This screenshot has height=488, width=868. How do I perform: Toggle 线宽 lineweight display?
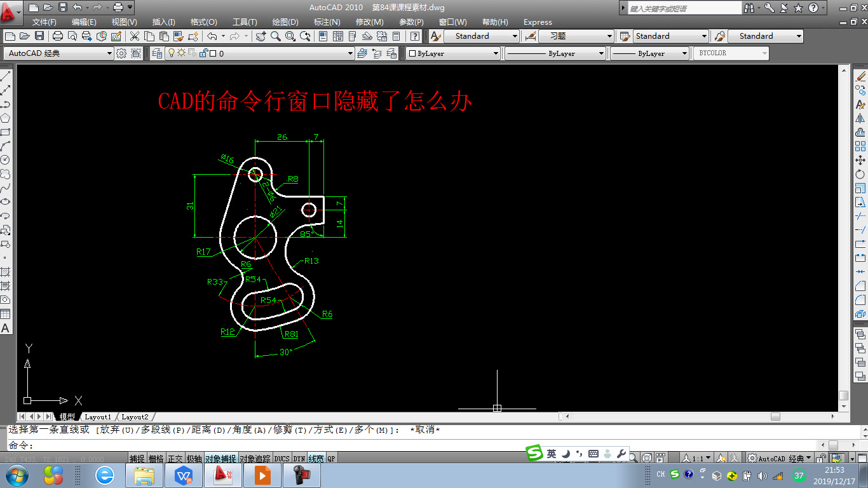click(316, 459)
